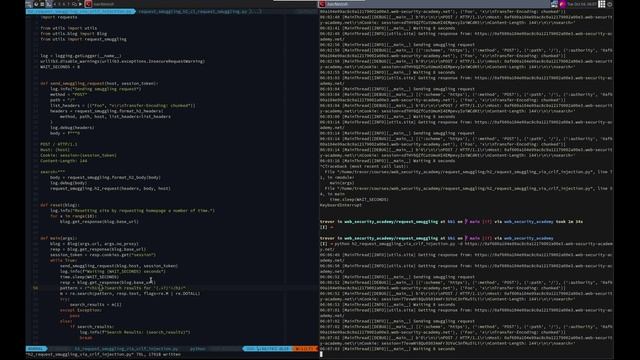Select the blue encoding percent segment in statusline
The height and width of the screenshot is (360, 640).
(268, 349)
